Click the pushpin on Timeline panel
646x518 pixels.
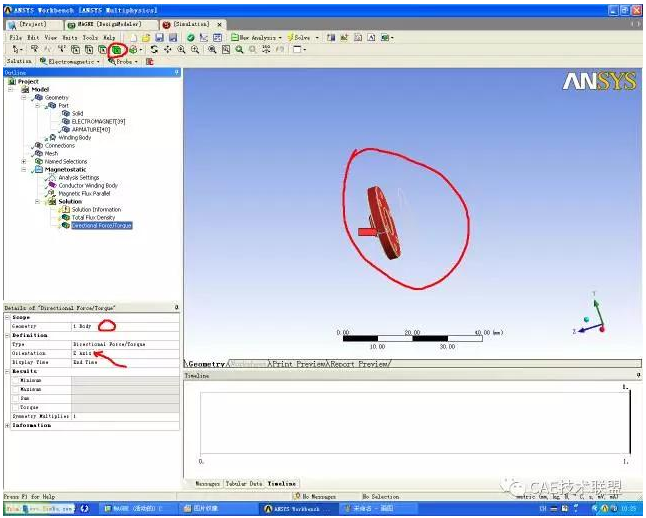[638, 375]
